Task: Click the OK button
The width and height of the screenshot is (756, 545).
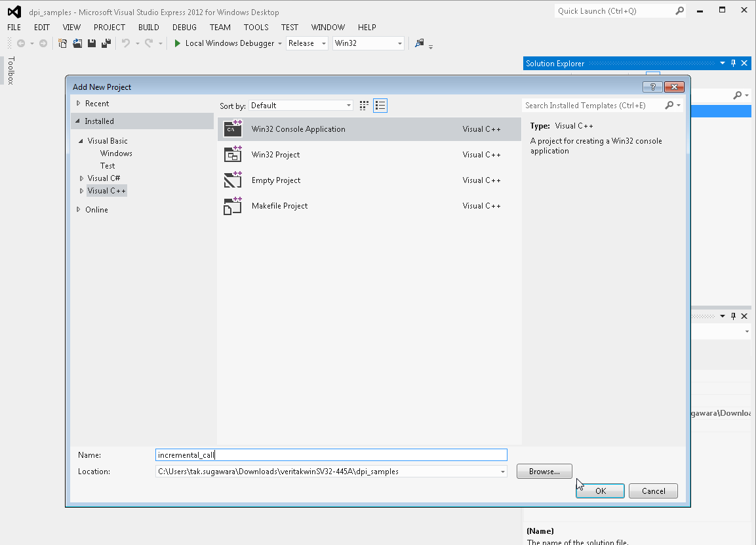Action: 600,491
